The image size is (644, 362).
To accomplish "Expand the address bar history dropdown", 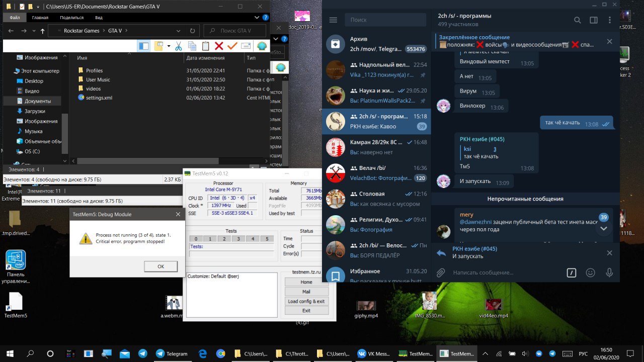I will point(179,31).
